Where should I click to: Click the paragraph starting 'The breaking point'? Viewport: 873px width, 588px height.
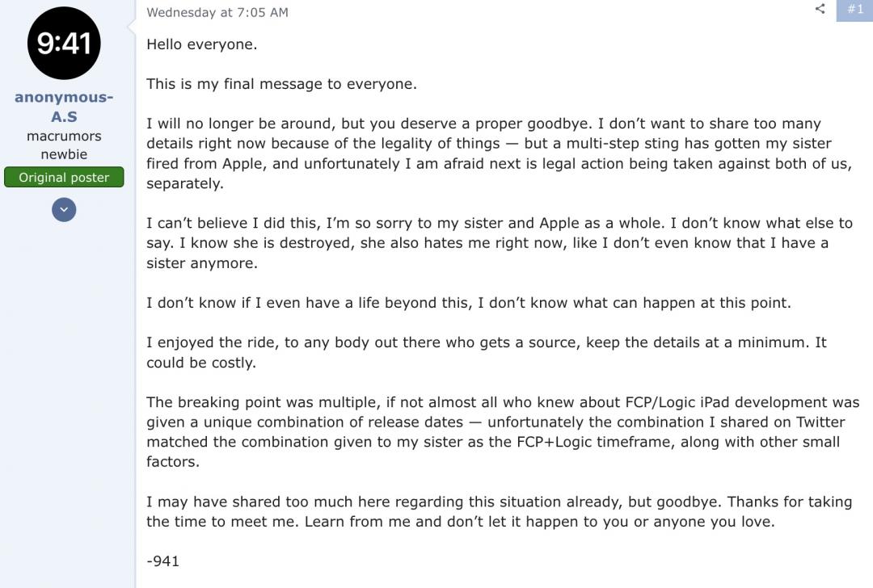point(485,431)
